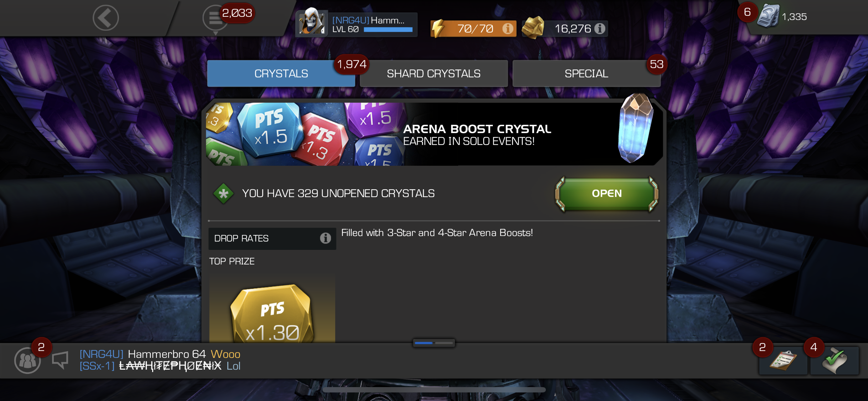Open the alliance members icon
Screen dimensions: 868x401
pos(27,360)
